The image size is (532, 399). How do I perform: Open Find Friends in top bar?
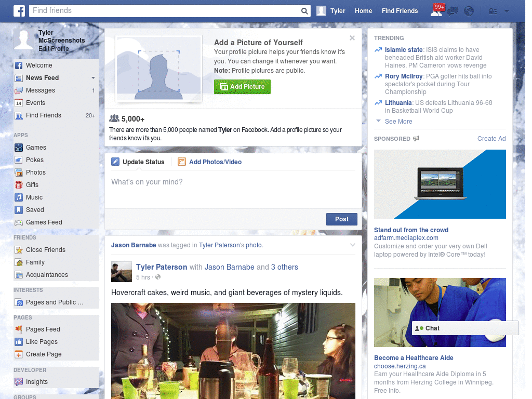[x=400, y=11]
